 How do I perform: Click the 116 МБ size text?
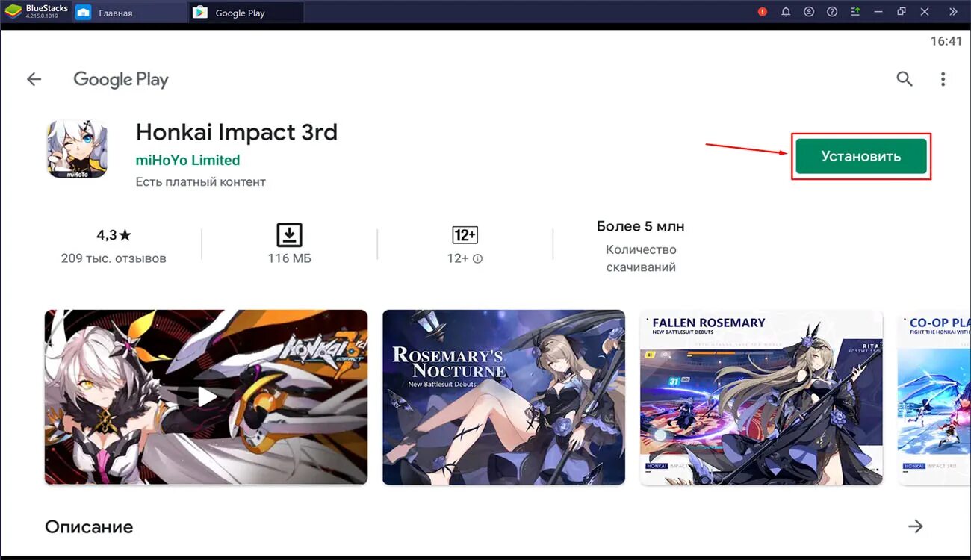pos(289,258)
